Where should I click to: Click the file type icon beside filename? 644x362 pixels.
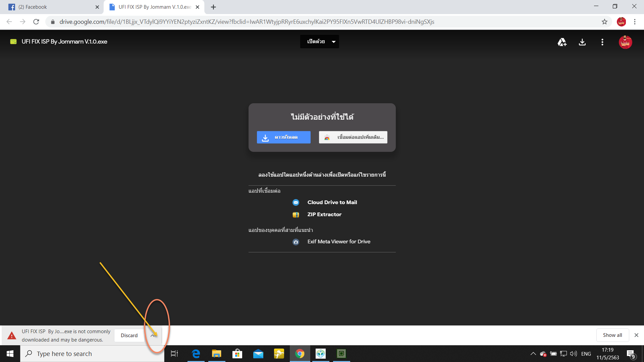coord(13,42)
